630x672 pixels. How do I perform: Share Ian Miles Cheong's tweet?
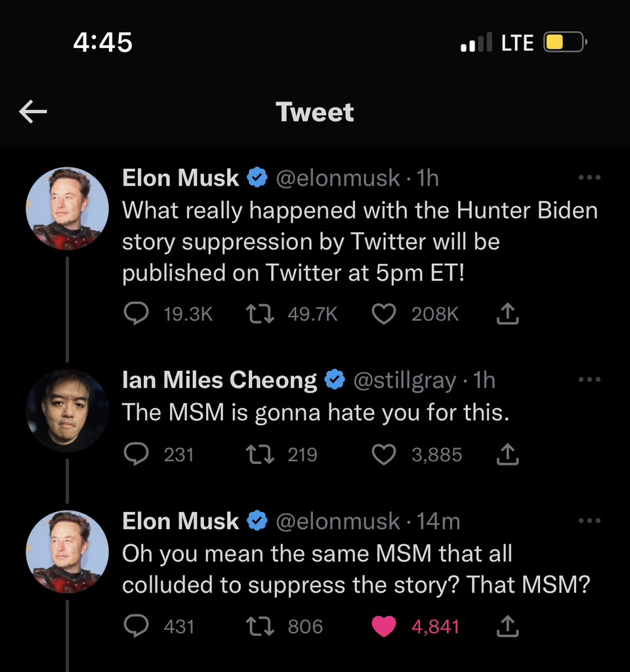(507, 455)
